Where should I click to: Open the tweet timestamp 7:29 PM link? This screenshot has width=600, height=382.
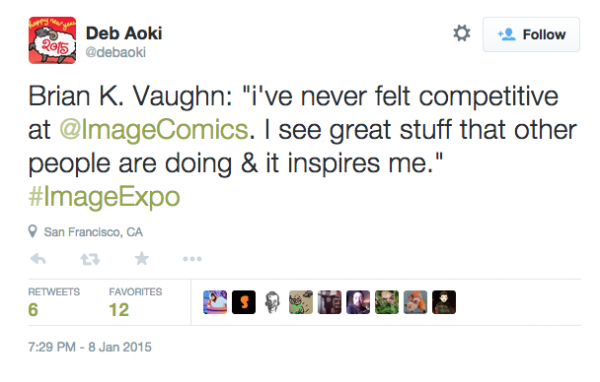(90, 347)
